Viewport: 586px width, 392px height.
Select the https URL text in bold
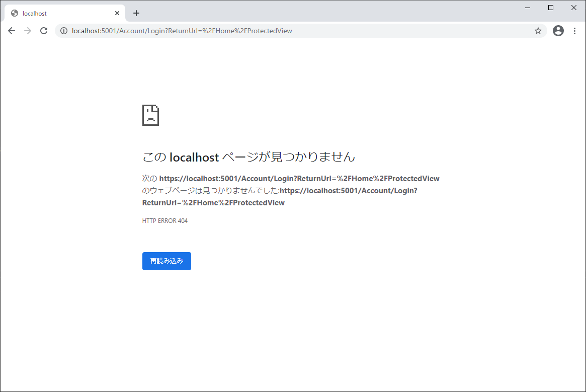coord(299,178)
